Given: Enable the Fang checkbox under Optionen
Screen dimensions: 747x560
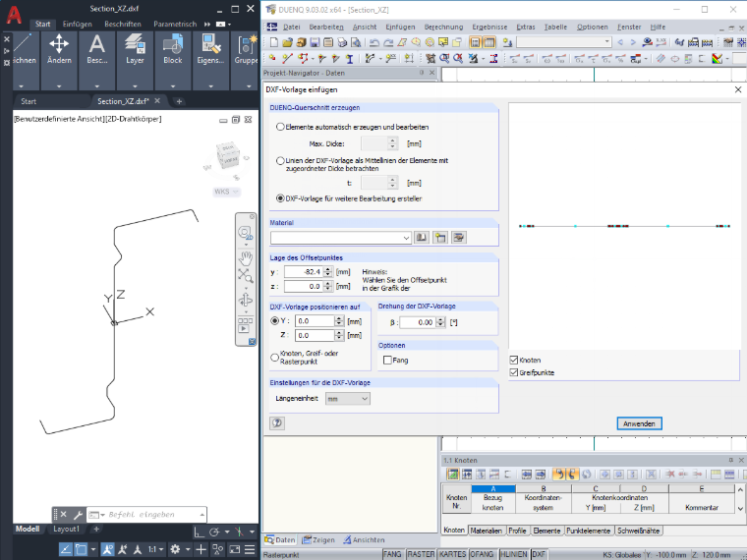Looking at the screenshot, I should click(x=387, y=360).
